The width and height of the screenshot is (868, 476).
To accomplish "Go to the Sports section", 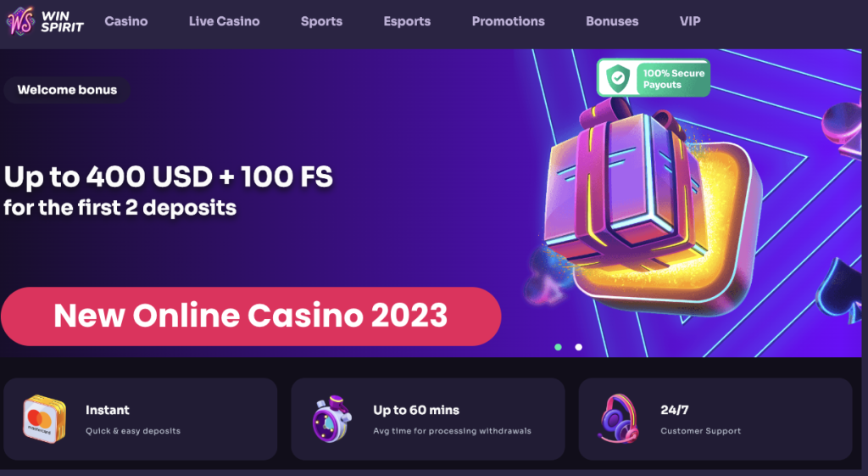I will click(x=321, y=21).
